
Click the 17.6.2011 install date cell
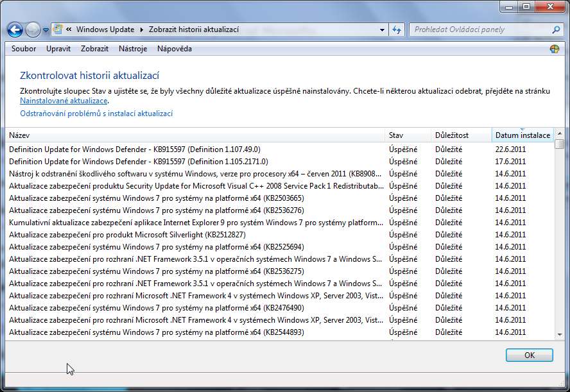pos(510,162)
